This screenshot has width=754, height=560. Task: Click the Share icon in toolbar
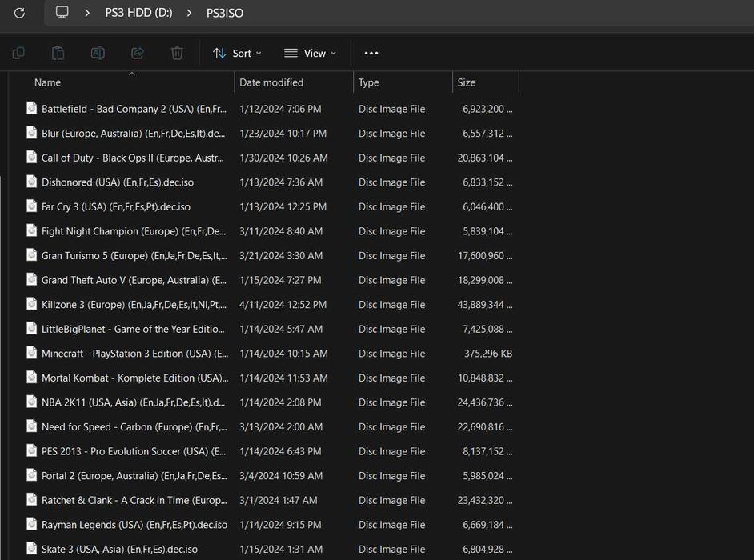[x=138, y=53]
